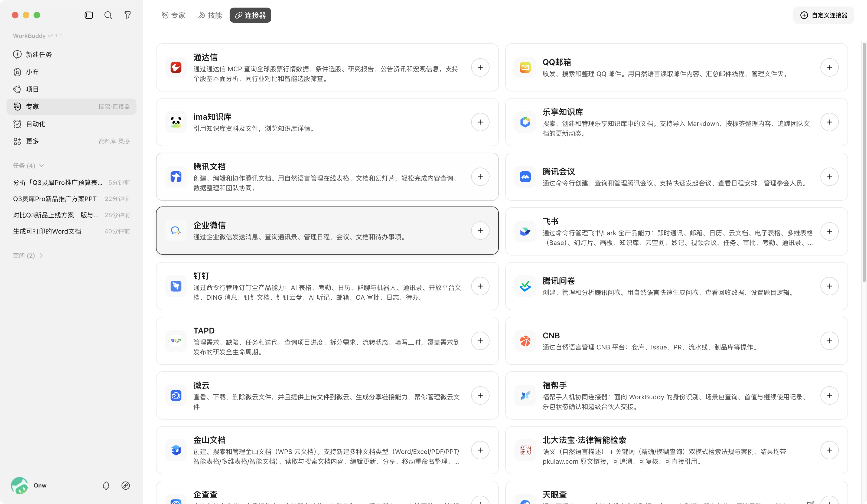Open 项目 in the sidebar

(71, 89)
